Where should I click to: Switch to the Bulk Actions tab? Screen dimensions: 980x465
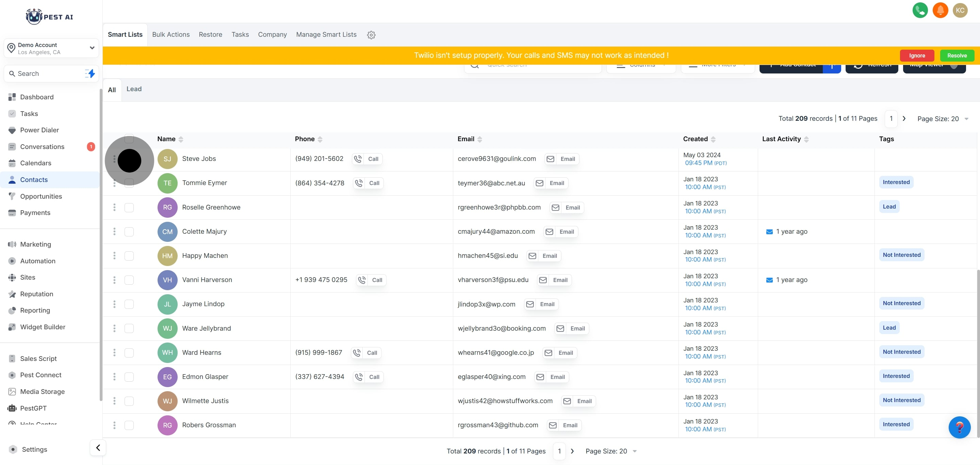click(x=171, y=35)
